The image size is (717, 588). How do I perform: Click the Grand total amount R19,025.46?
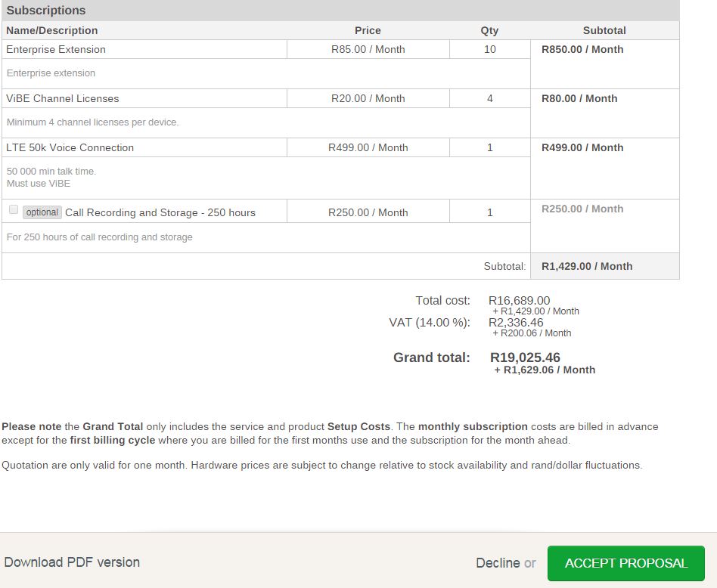click(x=525, y=357)
